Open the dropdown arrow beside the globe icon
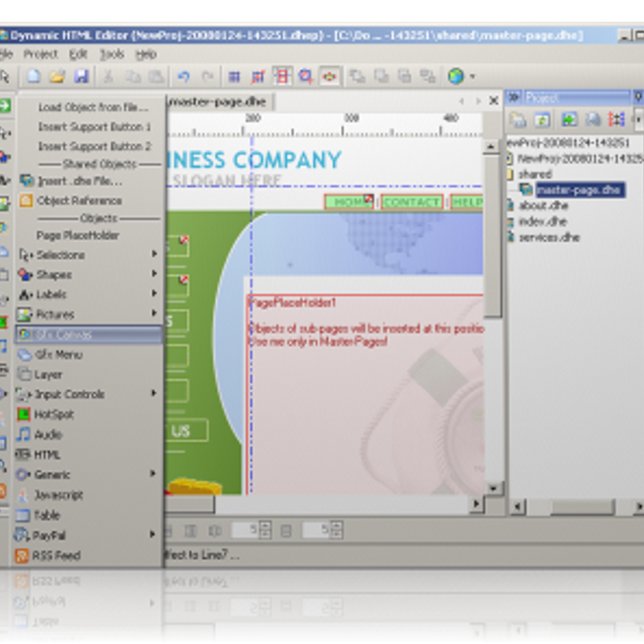 click(473, 77)
